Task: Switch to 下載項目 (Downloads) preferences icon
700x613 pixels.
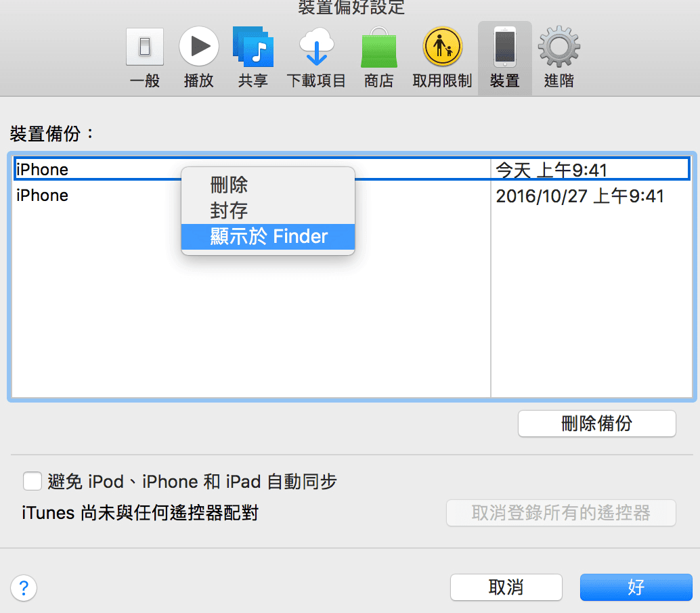Action: click(316, 47)
